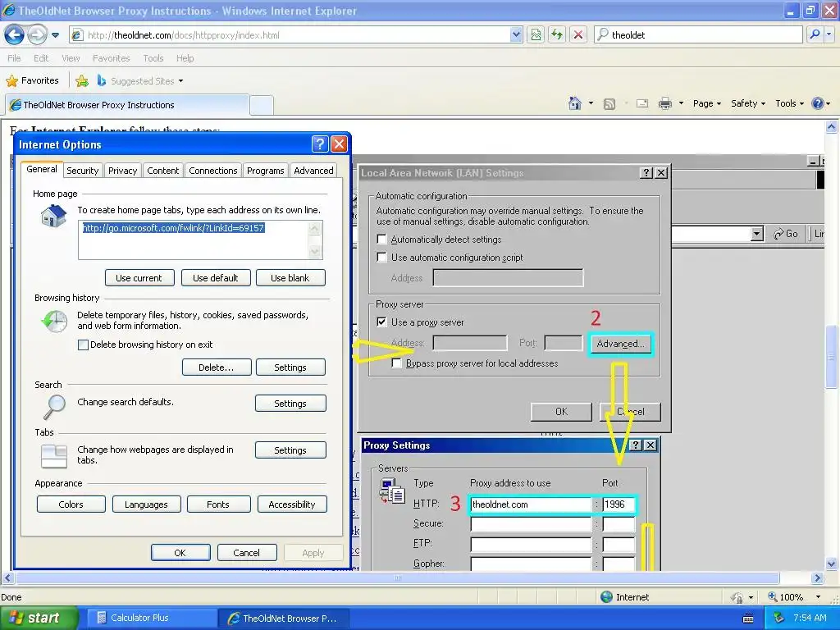Switch to the Programs tab
The width and height of the screenshot is (840, 630).
(265, 171)
